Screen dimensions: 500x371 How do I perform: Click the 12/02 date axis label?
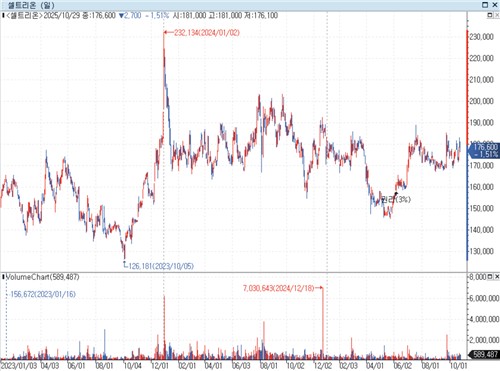click(x=323, y=366)
